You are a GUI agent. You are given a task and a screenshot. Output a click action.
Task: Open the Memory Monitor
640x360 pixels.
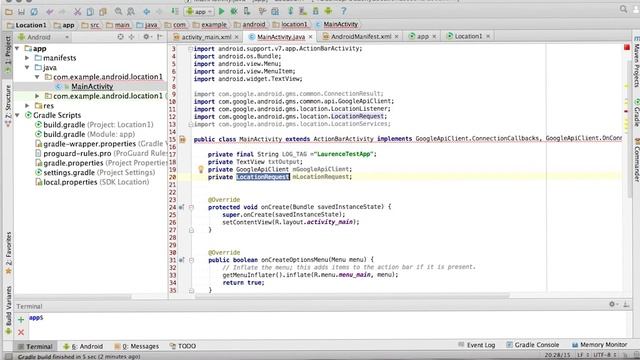(599, 345)
